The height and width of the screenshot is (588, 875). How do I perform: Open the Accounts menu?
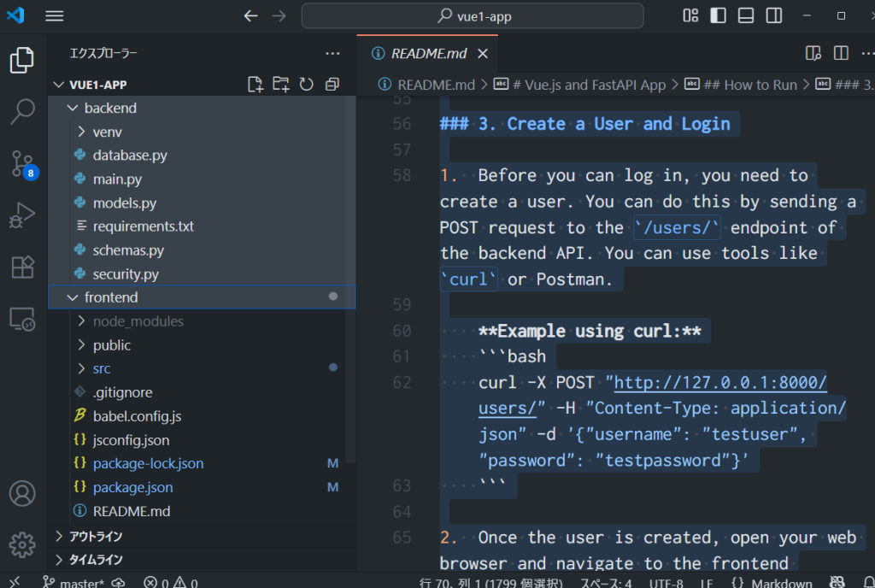[22, 494]
